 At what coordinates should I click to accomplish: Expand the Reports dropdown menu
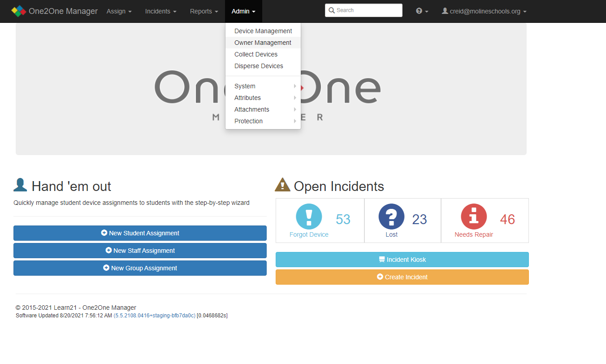pyautogui.click(x=204, y=11)
